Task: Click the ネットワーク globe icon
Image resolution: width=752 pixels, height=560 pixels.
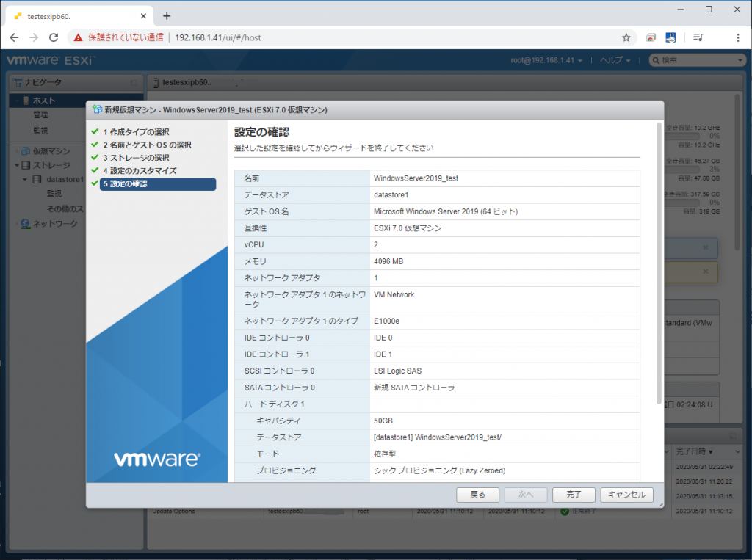Action: 26,223
